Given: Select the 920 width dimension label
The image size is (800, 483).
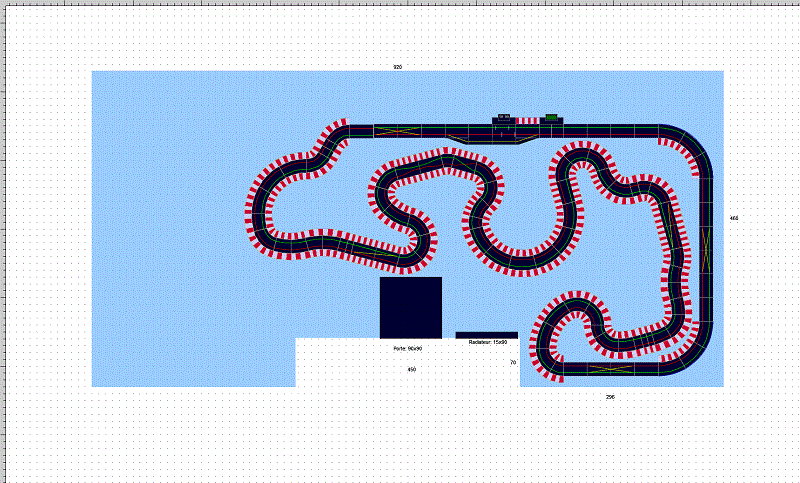Looking at the screenshot, I should 397,66.
